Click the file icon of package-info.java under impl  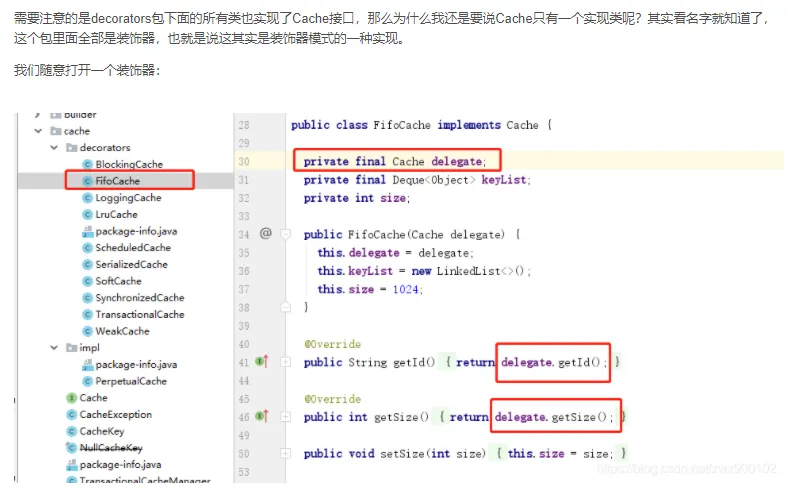88,365
